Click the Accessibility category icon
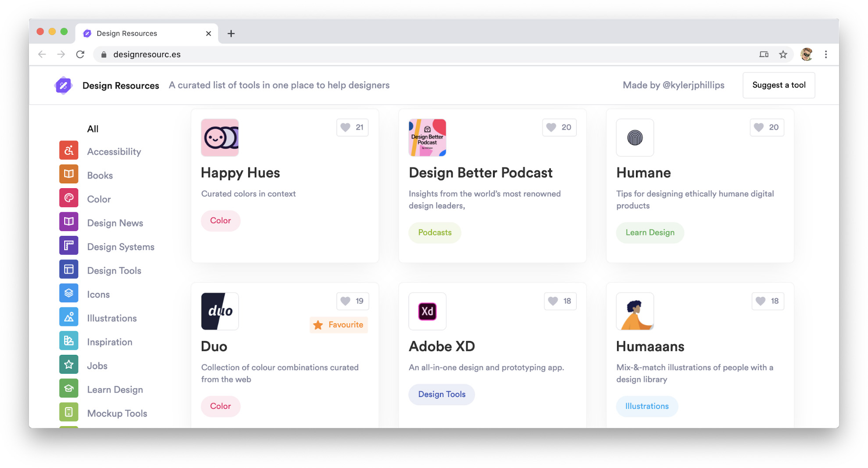 [69, 150]
